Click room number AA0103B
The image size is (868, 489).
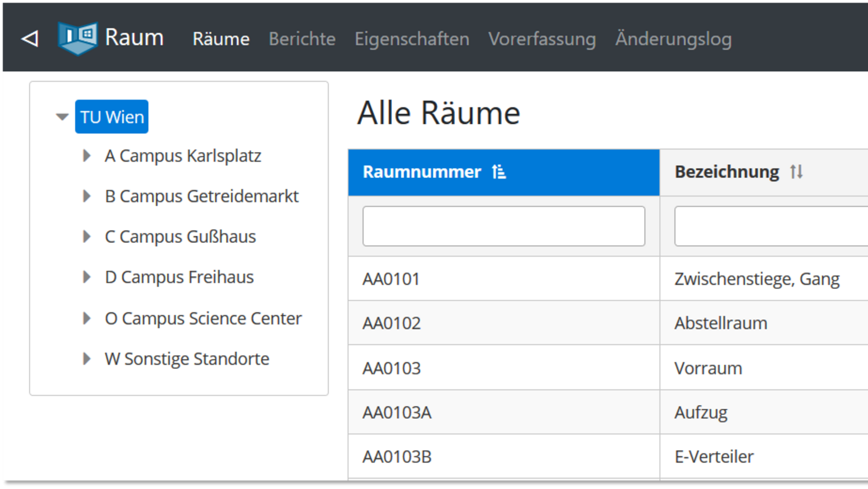pyautogui.click(x=397, y=457)
